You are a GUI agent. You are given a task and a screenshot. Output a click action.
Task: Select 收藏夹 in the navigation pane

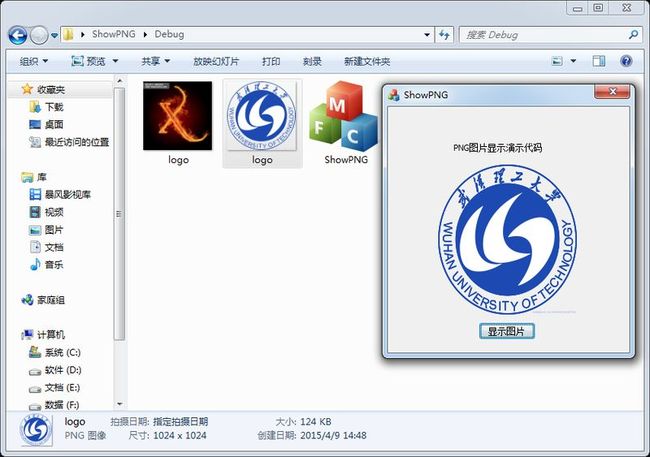tap(51, 89)
